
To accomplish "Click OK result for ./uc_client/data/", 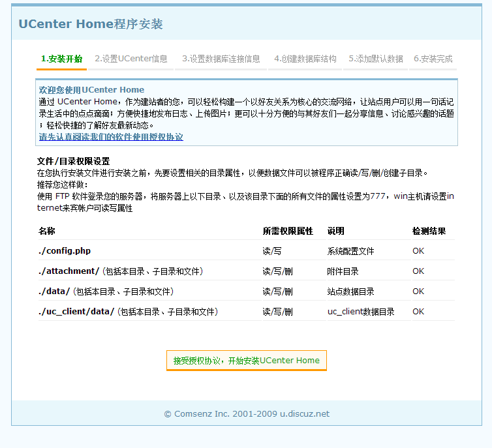I will [x=418, y=312].
